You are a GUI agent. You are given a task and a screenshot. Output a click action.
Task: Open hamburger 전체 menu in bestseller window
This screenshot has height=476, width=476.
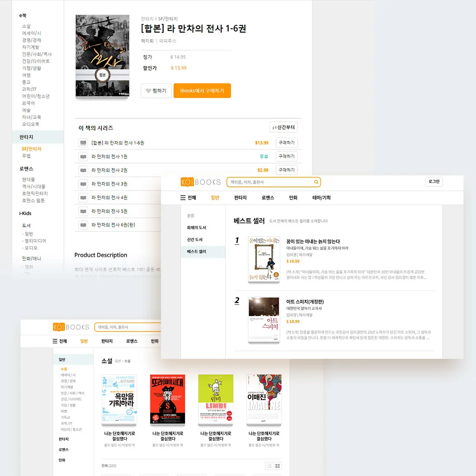[188, 197]
